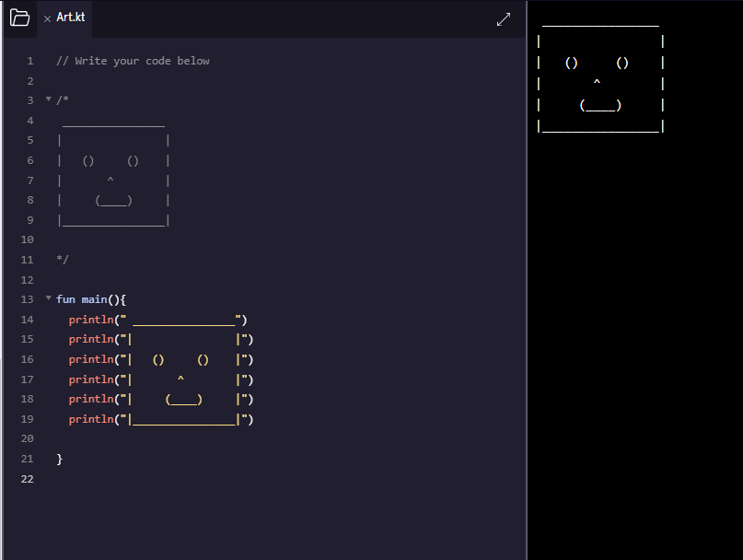Click the ASCII face output in the preview panel
This screenshot has width=743, height=560.
598,81
